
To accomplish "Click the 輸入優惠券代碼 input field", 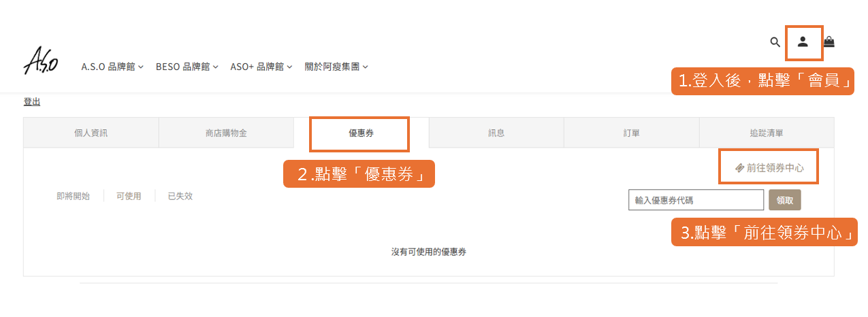I will (x=696, y=200).
